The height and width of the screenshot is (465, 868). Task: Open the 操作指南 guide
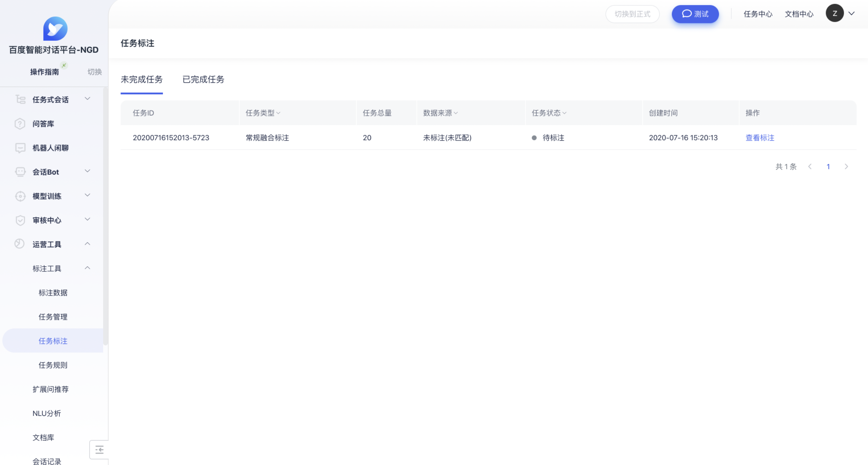click(x=44, y=72)
